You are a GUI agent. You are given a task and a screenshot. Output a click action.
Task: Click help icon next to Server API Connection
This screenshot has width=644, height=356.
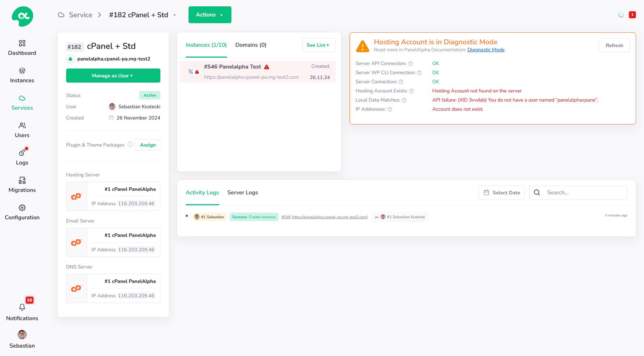pyautogui.click(x=410, y=64)
